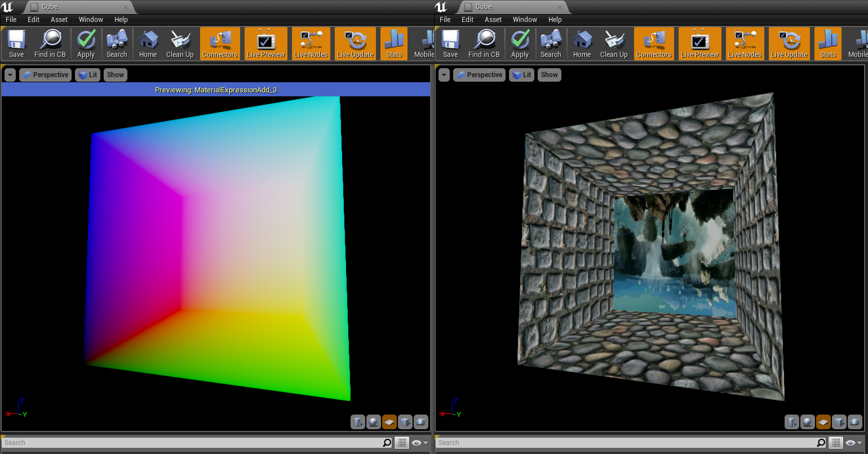This screenshot has height=454, width=868.
Task: Open the Asset menu in left window
Action: click(x=59, y=19)
